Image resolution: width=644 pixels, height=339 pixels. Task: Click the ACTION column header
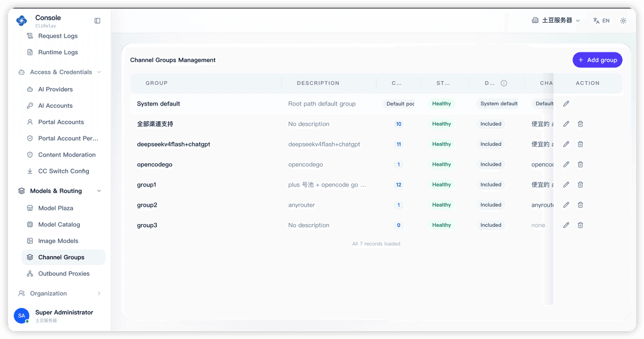point(587,83)
